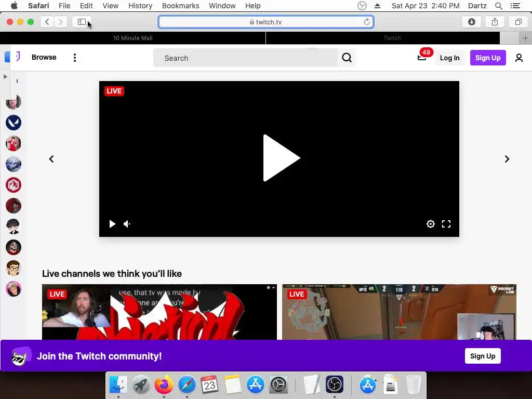Viewport: 532px width, 399px height.
Task: Open the Objection live stream thumbnail
Action: coord(159,312)
